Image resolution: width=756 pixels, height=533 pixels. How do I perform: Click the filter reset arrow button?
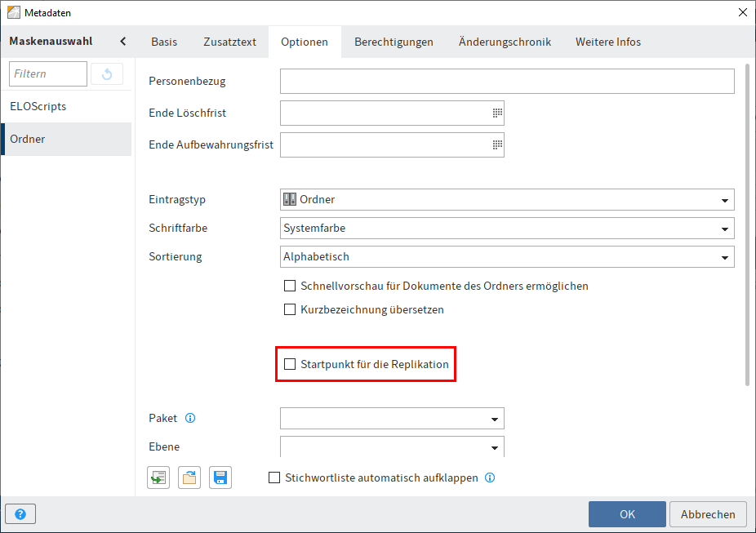click(x=107, y=73)
